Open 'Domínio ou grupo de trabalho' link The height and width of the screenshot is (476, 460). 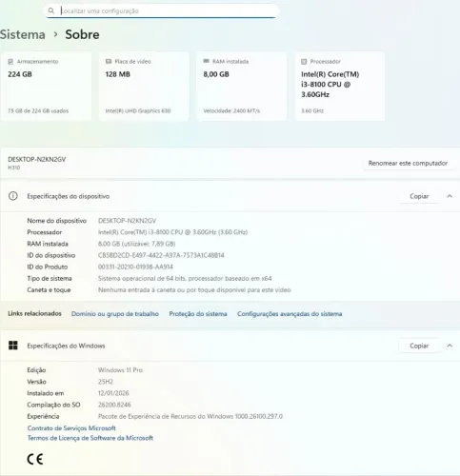pyautogui.click(x=115, y=314)
